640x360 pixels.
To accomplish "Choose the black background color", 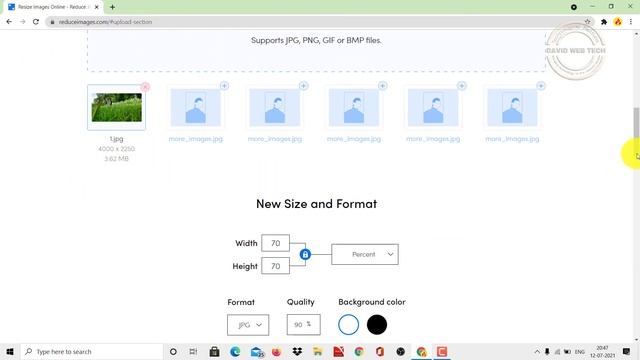I will click(377, 324).
